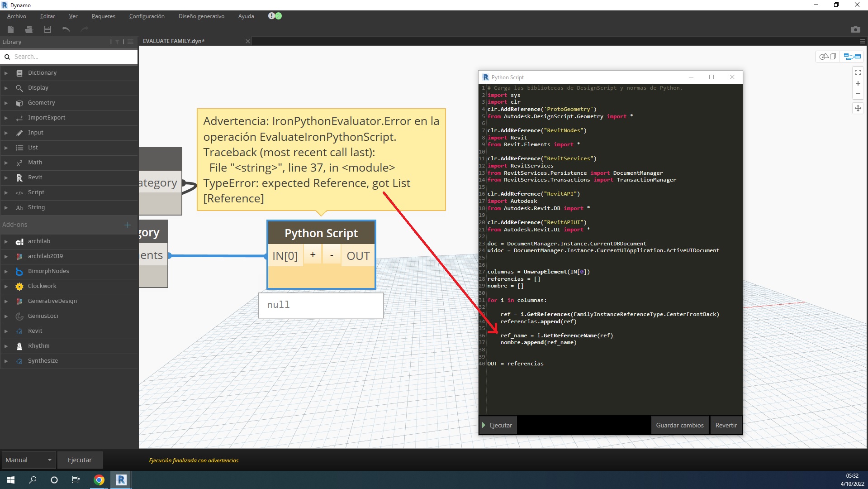Click the String library category
Viewport: 868px width, 489px height.
(69, 207)
